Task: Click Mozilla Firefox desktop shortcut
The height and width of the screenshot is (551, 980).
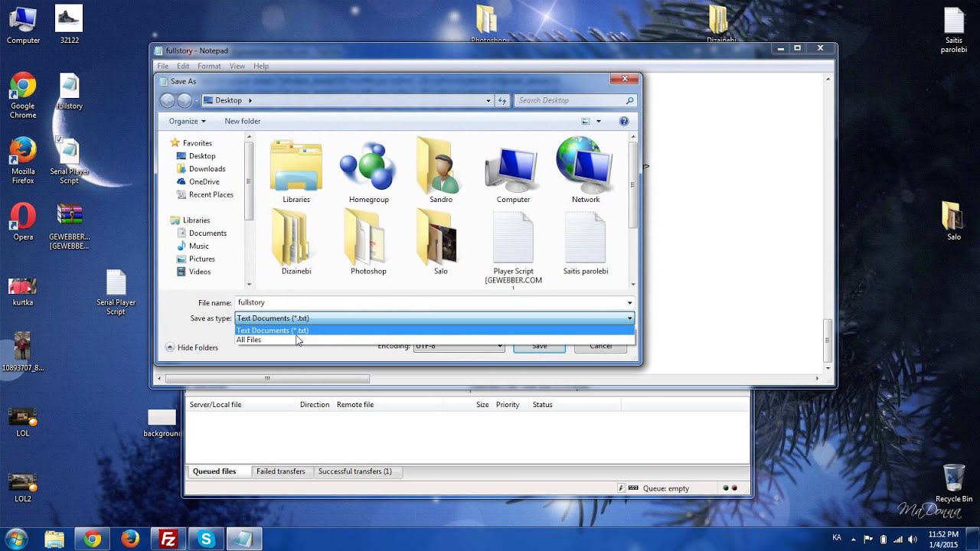Action: [23, 161]
